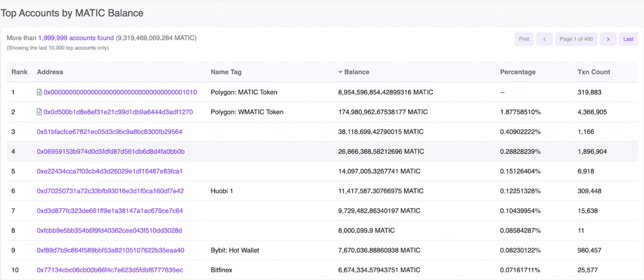The image size is (644, 280).
Task: Go to next page using right chevron
Action: (608, 39)
